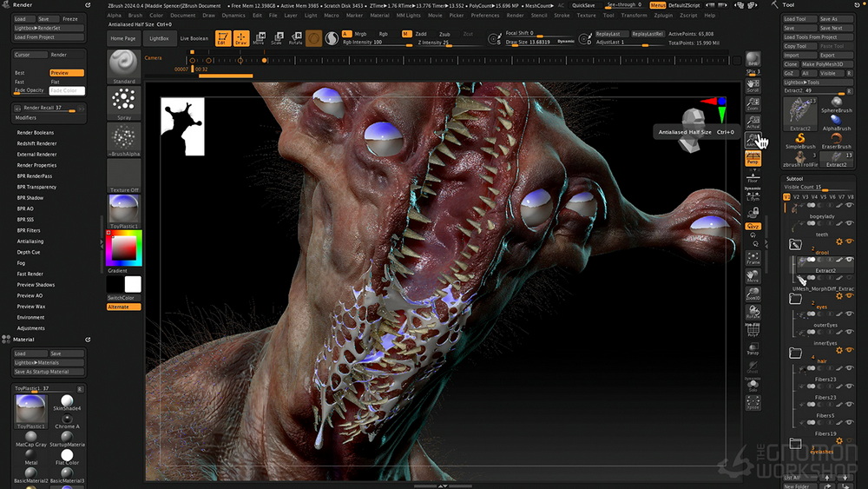The image size is (868, 489).
Task: Toggle visibility eye of drool folder
Action: click(x=849, y=241)
